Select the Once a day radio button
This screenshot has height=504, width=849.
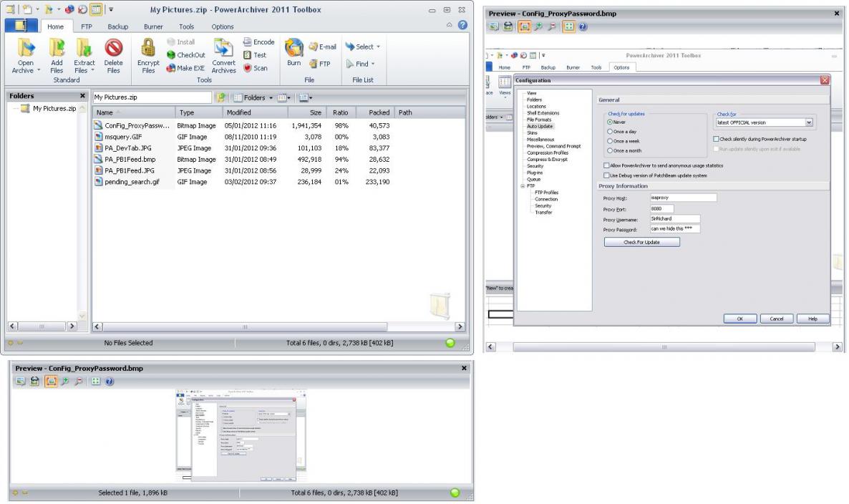[610, 132]
